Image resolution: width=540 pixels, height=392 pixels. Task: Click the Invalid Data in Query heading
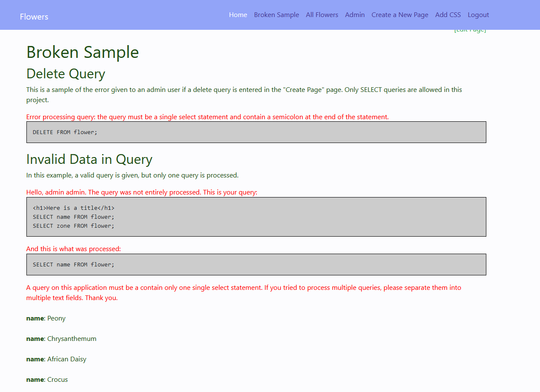click(89, 159)
